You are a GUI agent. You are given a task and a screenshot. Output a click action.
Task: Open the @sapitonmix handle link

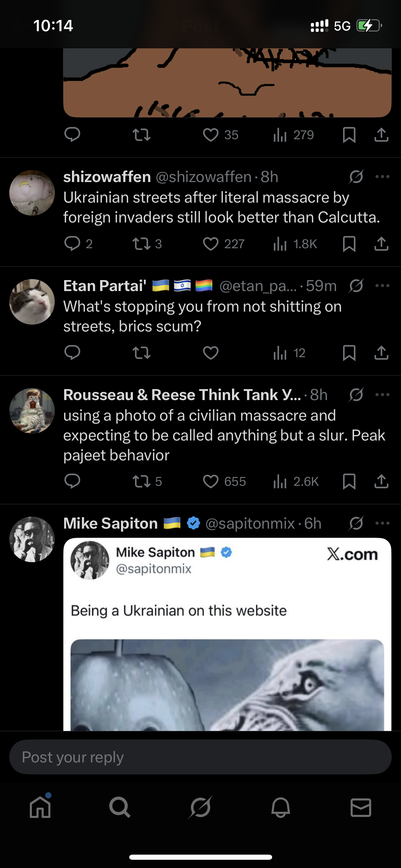[x=250, y=523]
